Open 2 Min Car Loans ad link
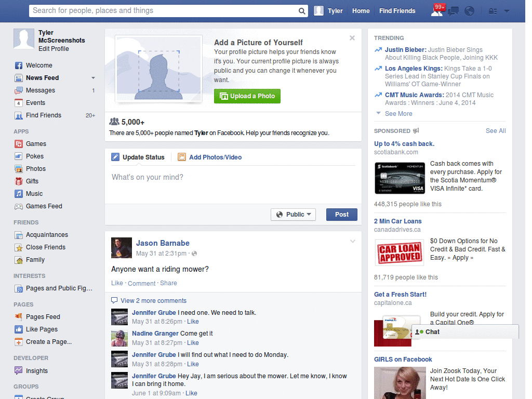Viewport: 532px width, 399px height. click(397, 221)
